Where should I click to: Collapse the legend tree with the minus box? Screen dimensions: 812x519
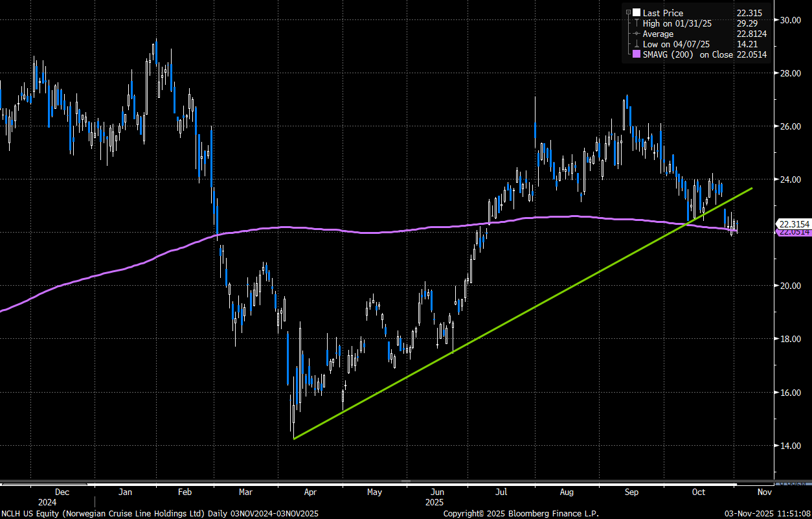627,12
